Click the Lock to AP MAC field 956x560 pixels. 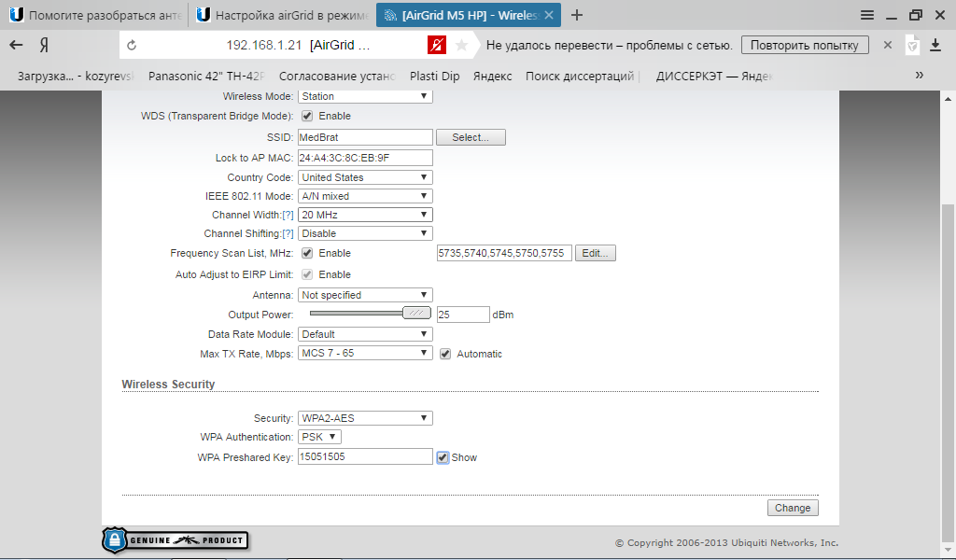(x=365, y=158)
